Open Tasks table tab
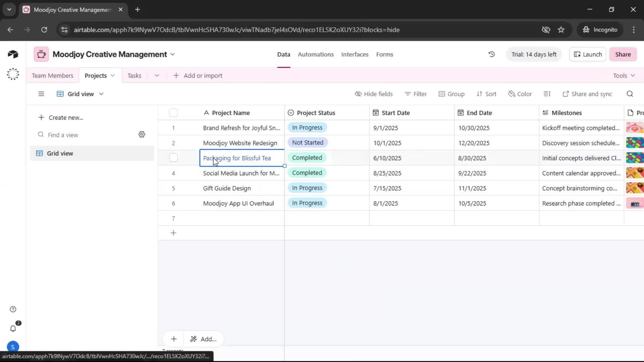The width and height of the screenshot is (644, 362). pos(134,75)
